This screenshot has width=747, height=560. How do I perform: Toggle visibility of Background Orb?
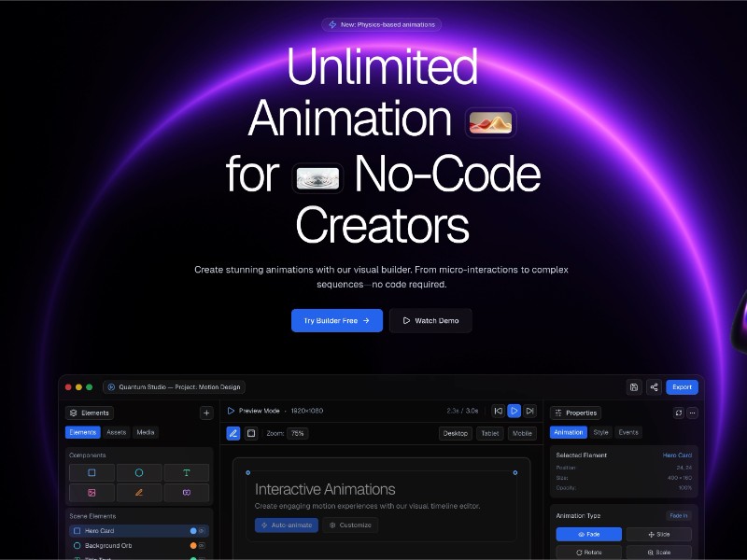click(201, 544)
